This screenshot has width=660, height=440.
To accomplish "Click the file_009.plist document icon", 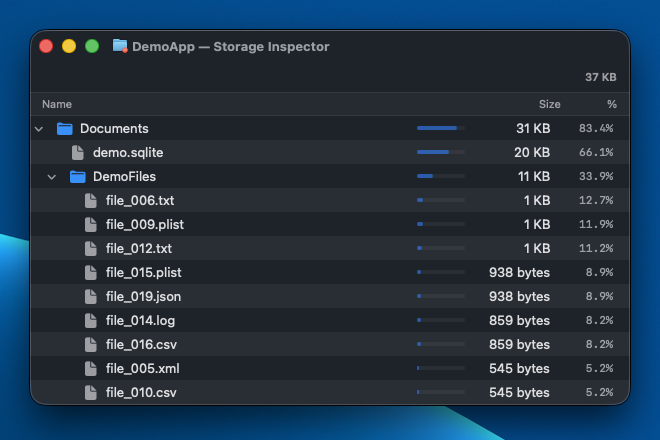I will [90, 225].
